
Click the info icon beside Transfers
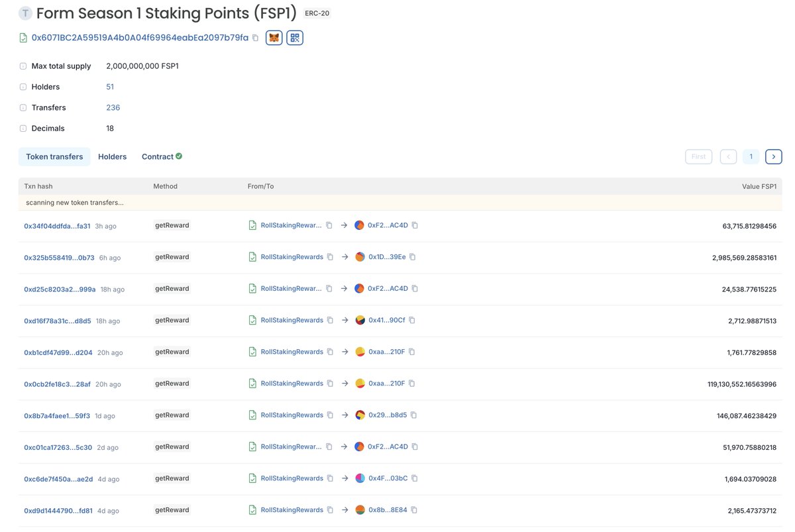[23, 107]
